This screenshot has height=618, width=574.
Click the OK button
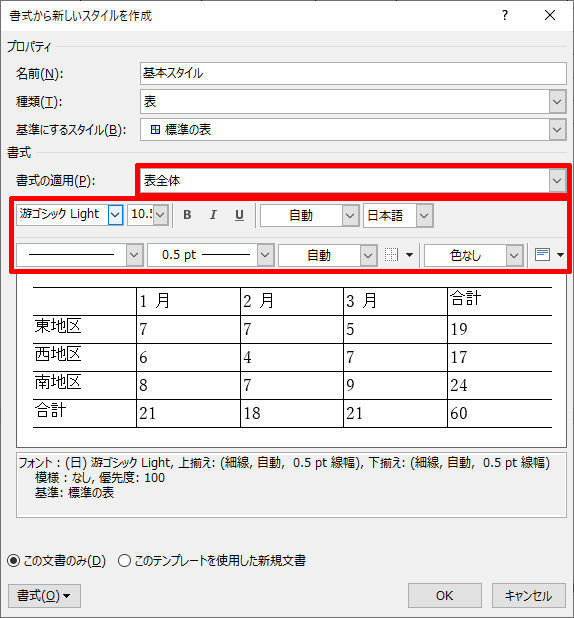[x=445, y=595]
